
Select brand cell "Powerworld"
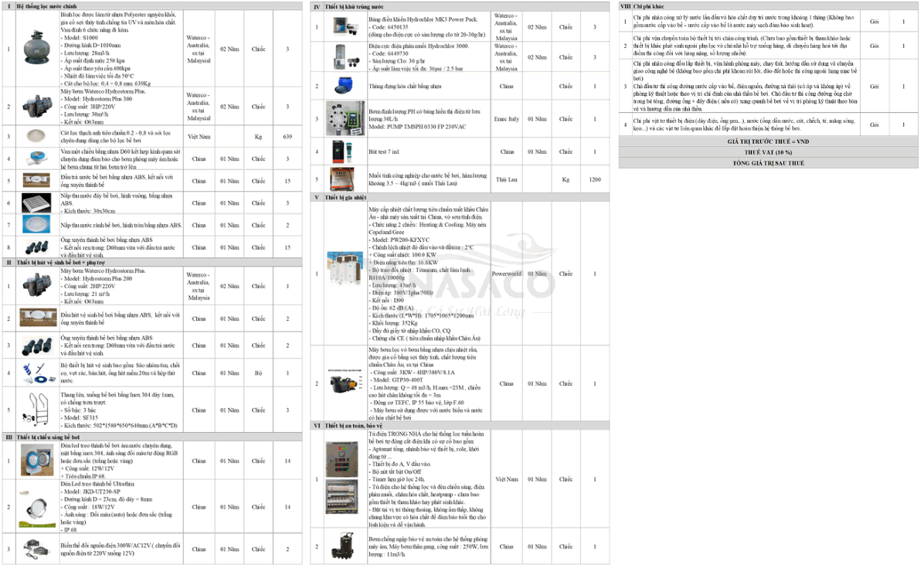506,274
